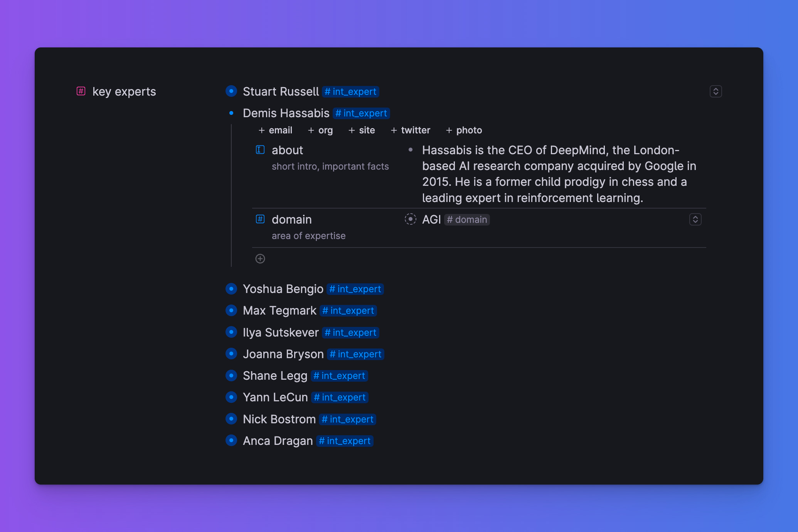Expand the Stuart Russell node bullet
This screenshot has width=798, height=532.
231,91
